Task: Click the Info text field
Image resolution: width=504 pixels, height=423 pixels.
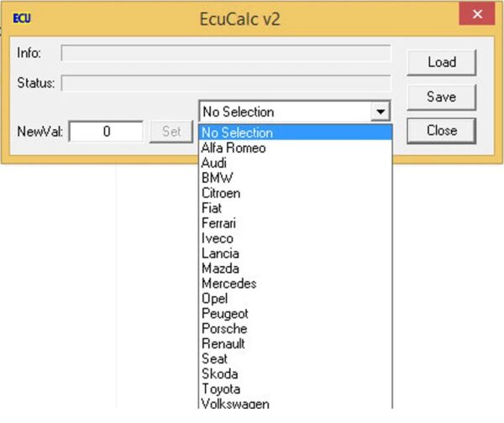Action: pos(226,53)
